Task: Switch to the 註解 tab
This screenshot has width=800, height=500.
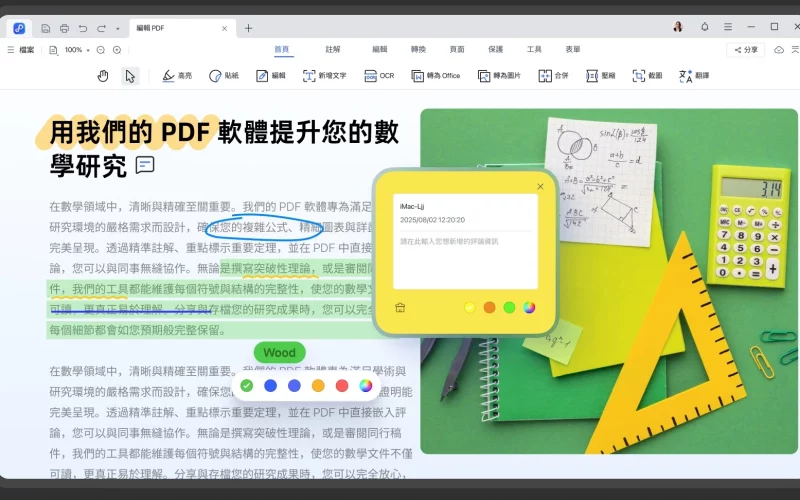Action: click(333, 49)
